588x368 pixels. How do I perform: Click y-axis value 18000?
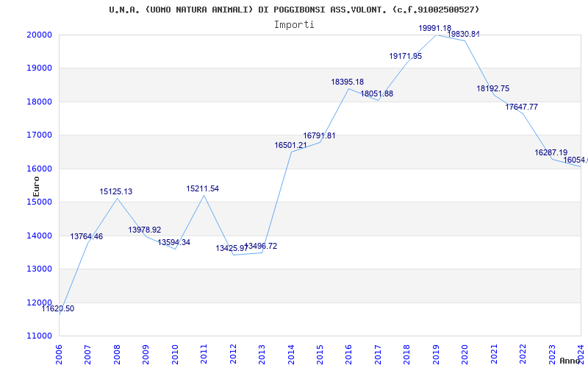point(39,102)
